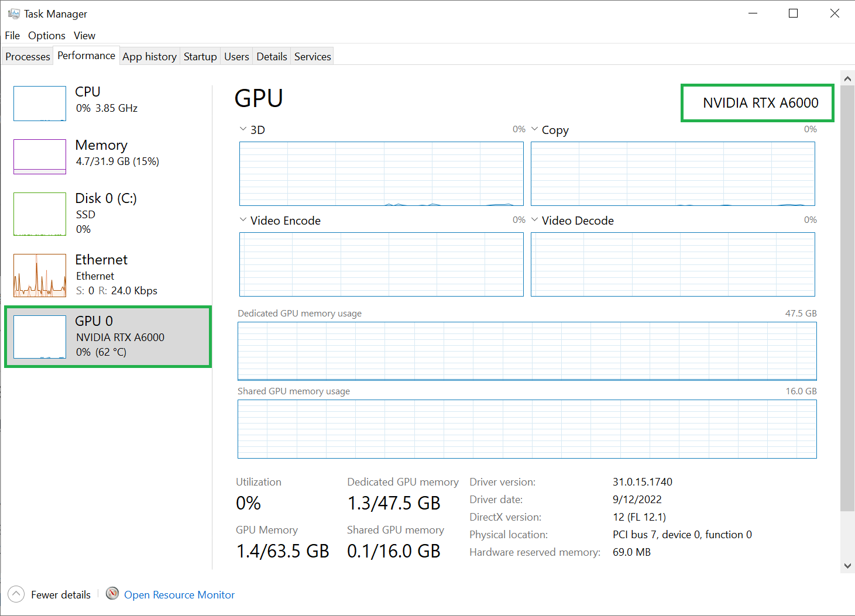
Task: Click the Task Manager icon in title bar
Action: [13, 13]
